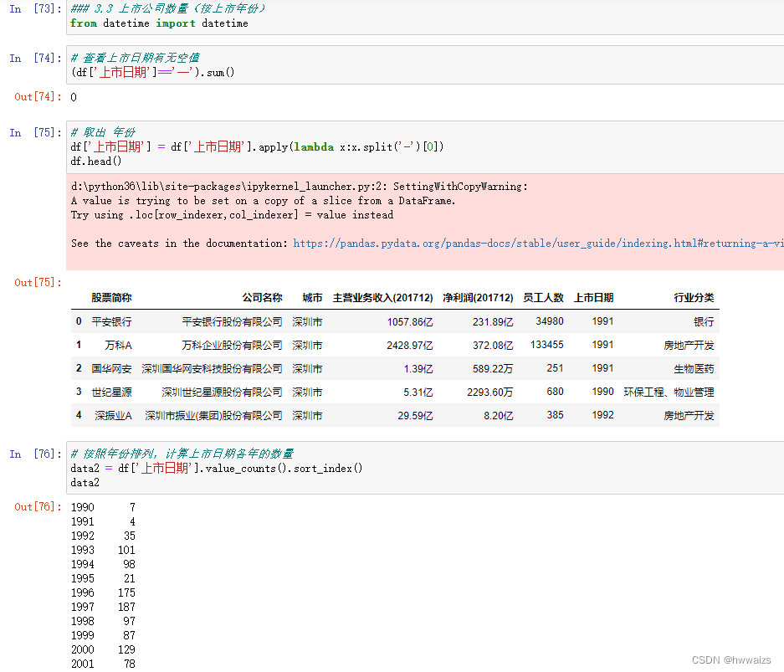Image resolution: width=784 pixels, height=672 pixels.
Task: Click the SettingWithCopyWarning message line
Action: 299,187
